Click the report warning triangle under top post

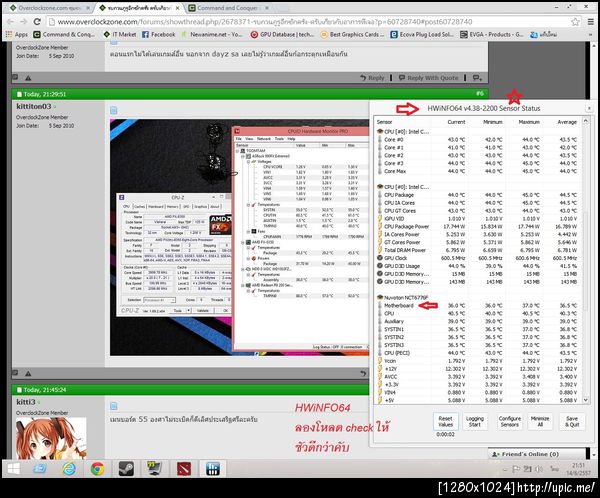coord(28,78)
